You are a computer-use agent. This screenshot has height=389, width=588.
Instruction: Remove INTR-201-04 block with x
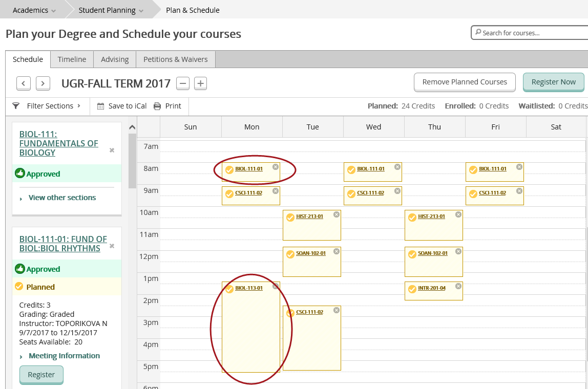click(458, 286)
